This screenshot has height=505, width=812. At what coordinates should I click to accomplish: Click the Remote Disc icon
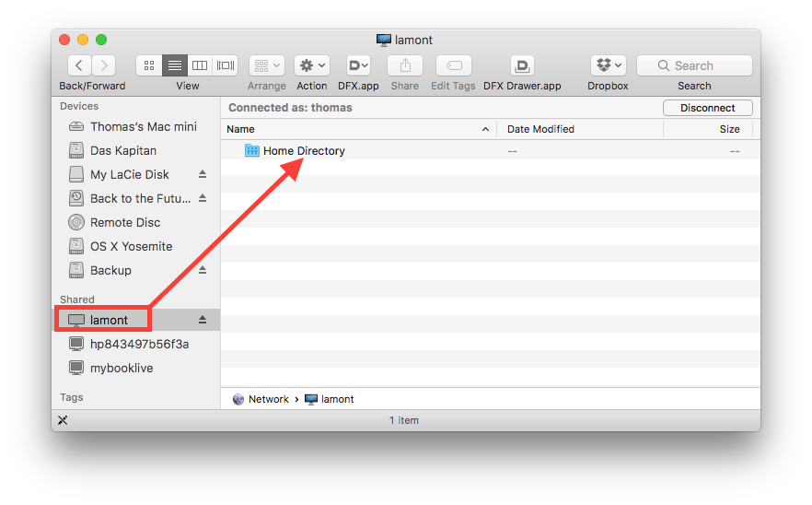76,222
